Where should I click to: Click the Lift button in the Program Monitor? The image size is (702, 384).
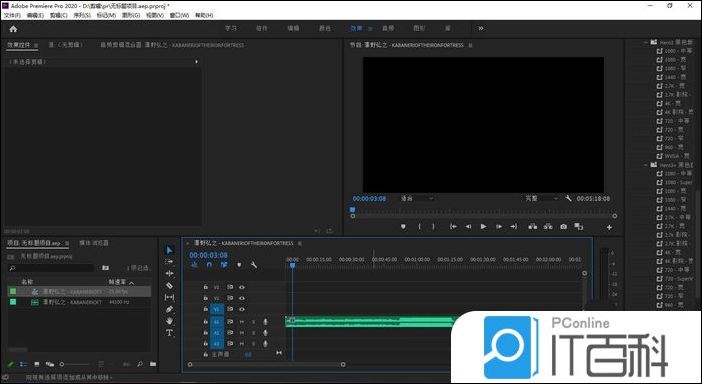pos(532,227)
